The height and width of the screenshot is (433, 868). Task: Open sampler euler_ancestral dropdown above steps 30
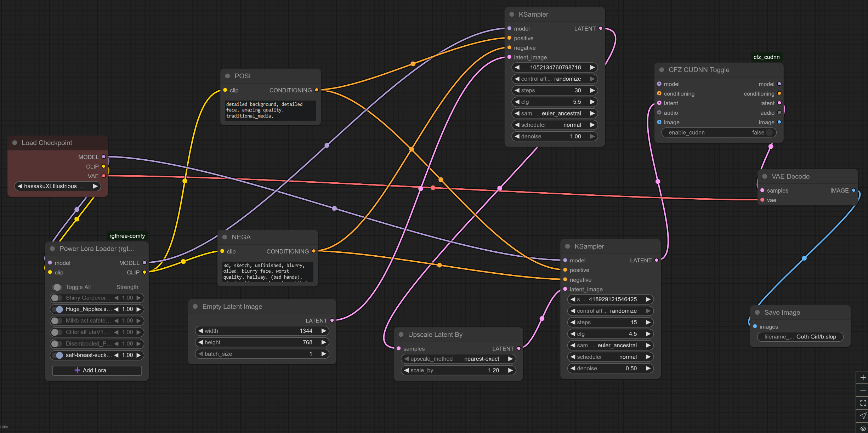555,113
